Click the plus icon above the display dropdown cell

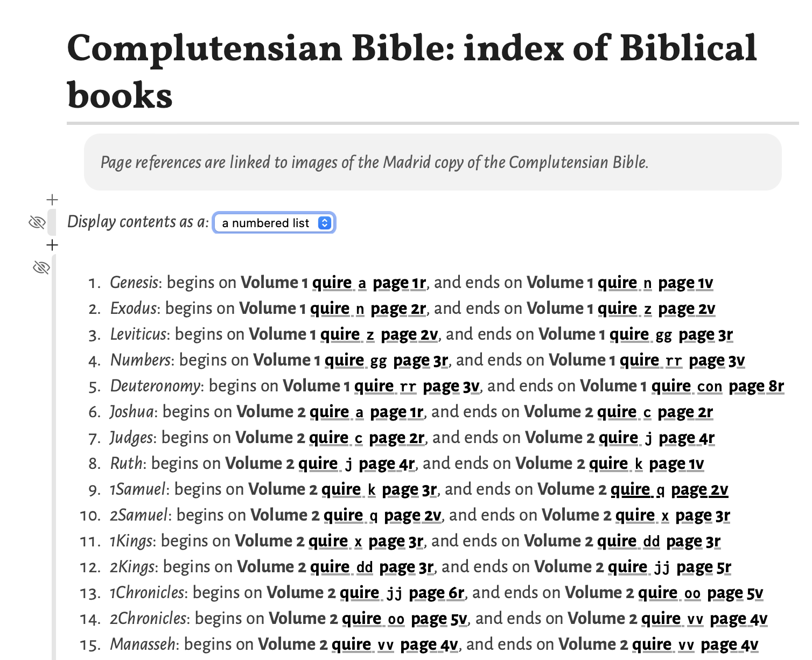click(52, 200)
